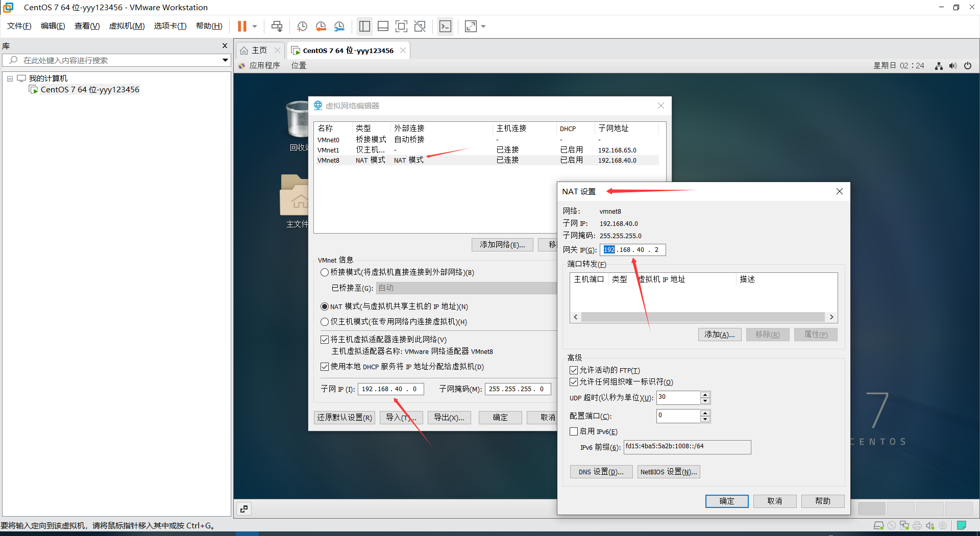
Task: Open the 虚拟机(M) menu
Action: tap(127, 26)
